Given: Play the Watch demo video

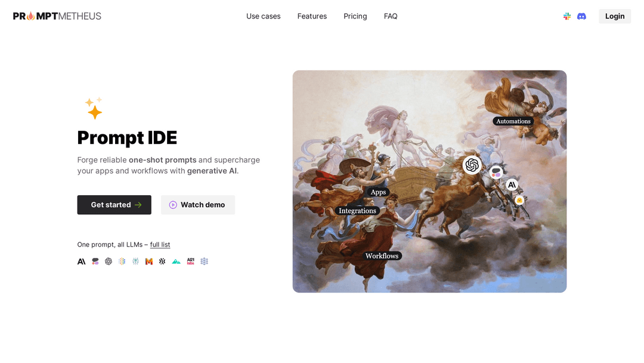Looking at the screenshot, I should pos(198,205).
